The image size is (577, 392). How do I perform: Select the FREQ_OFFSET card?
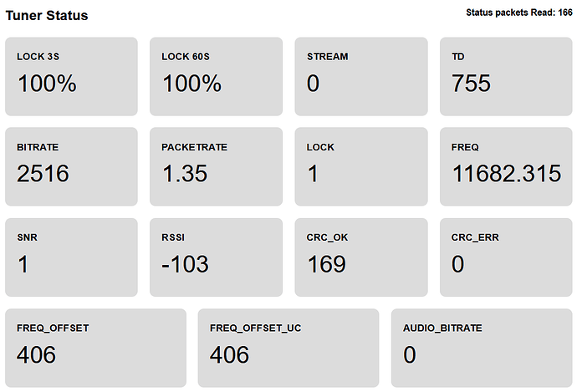click(95, 347)
